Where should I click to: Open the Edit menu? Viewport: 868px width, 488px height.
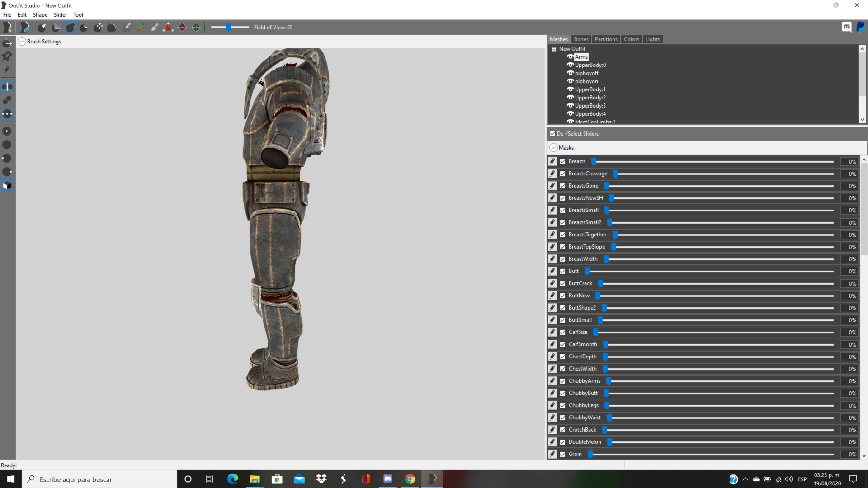pos(22,15)
